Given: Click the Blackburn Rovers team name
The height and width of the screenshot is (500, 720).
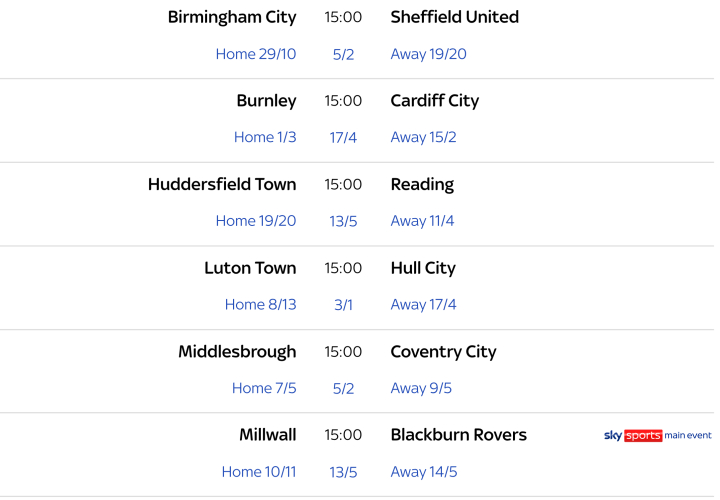Looking at the screenshot, I should (458, 435).
